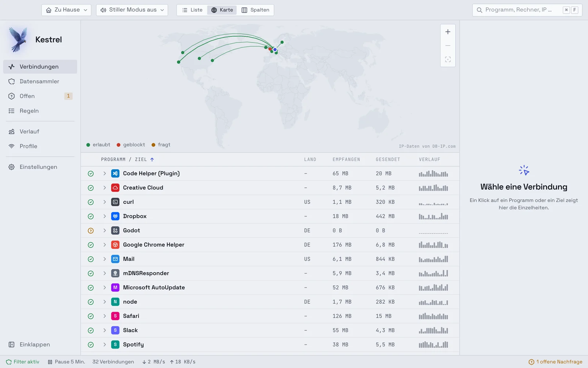Expand the Google Chrome Helper row
588x368 pixels.
tap(104, 245)
